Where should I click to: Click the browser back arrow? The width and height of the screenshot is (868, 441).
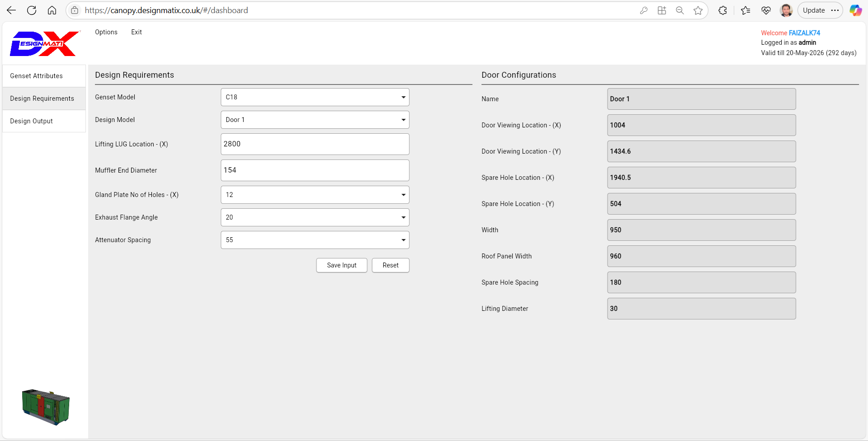[11, 10]
